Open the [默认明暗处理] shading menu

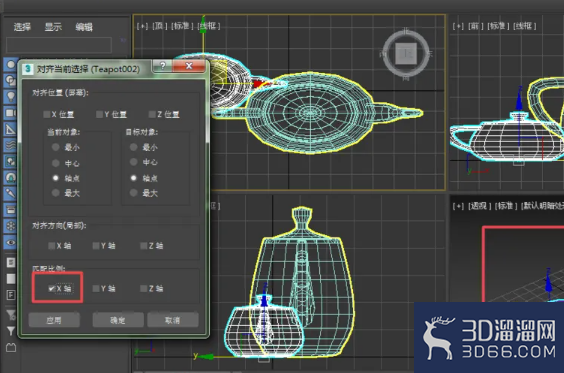pos(542,206)
